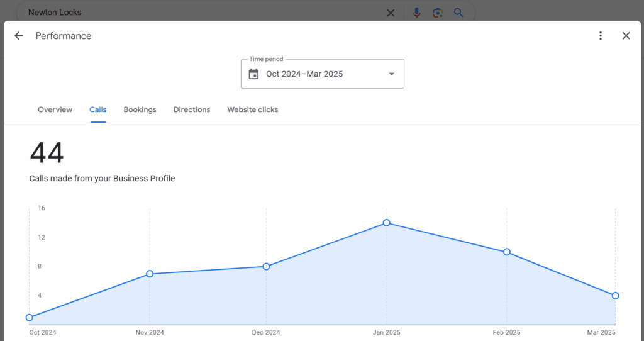
Task: Click the Nov 2024 chart data point
Action: tap(150, 274)
